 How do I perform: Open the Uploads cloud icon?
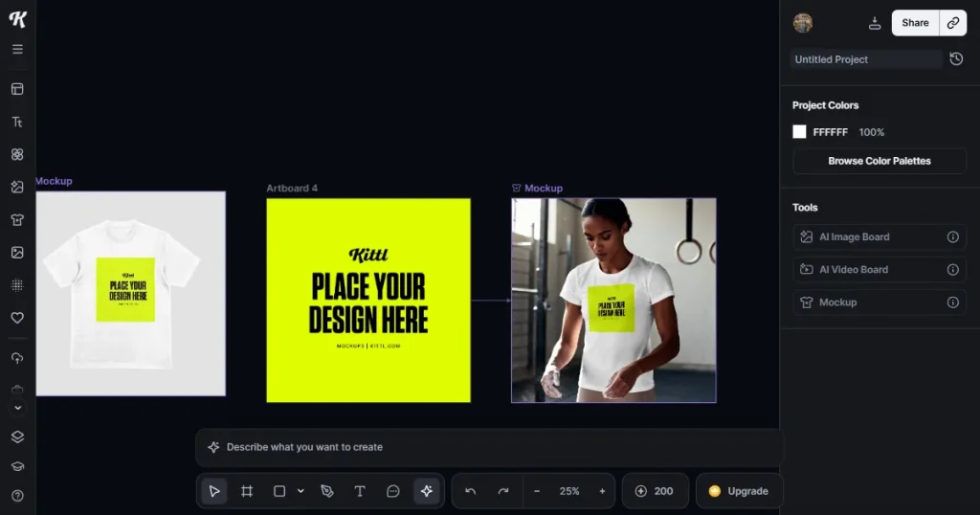click(x=17, y=358)
